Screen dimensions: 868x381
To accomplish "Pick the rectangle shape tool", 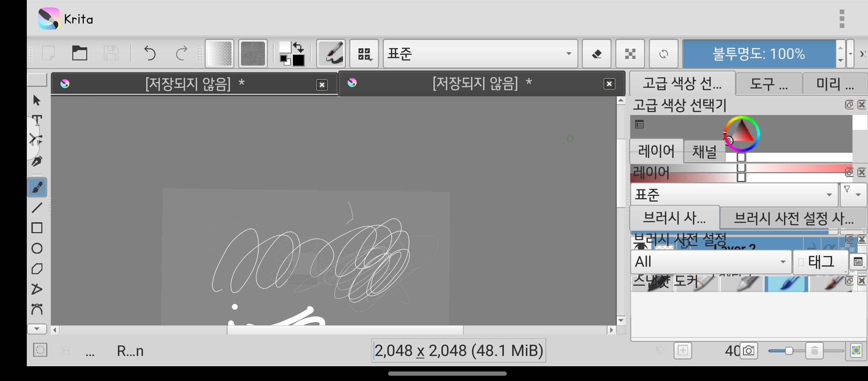I will tap(37, 228).
